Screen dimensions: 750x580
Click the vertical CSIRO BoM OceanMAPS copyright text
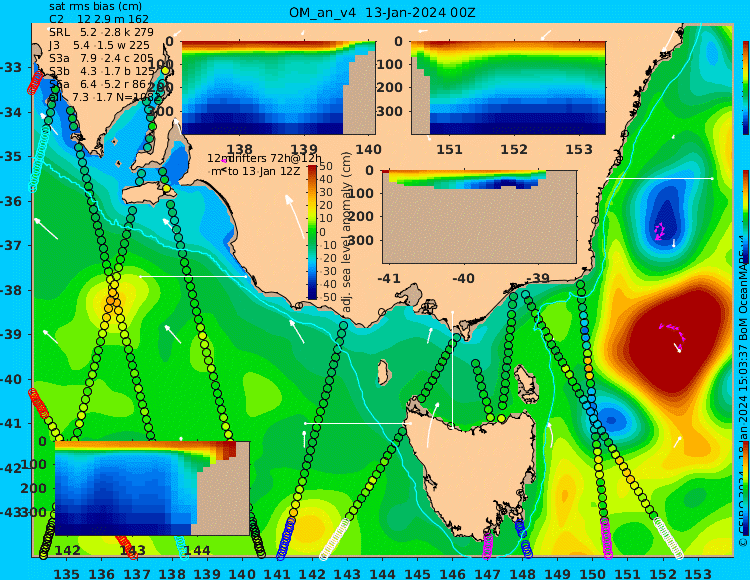[743, 392]
